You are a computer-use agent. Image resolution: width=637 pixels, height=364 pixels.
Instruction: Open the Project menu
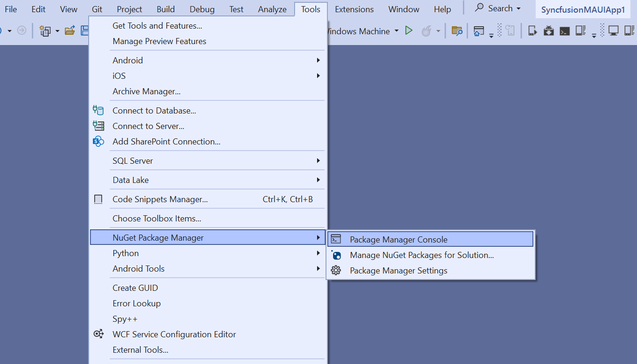tap(129, 9)
